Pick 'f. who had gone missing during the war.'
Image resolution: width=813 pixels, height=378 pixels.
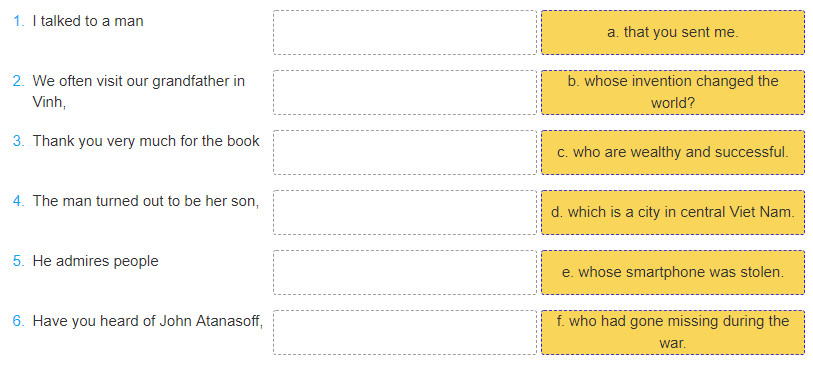(x=672, y=332)
